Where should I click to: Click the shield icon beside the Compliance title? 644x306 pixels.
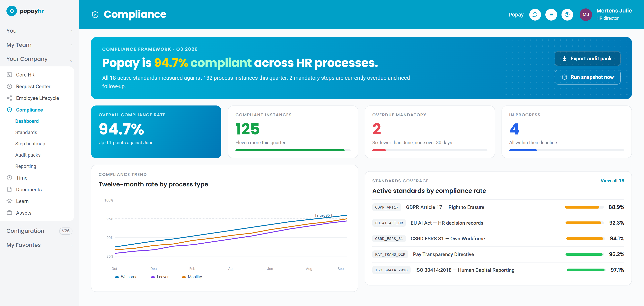[95, 14]
